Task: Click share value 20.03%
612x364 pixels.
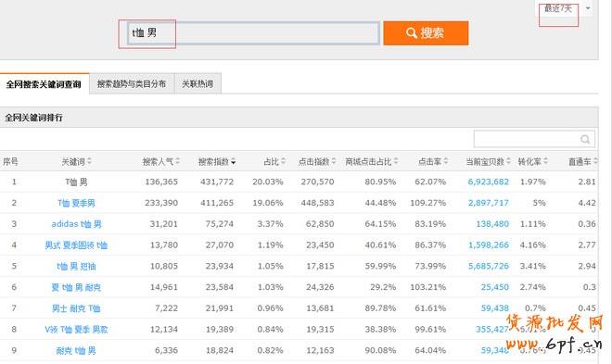Action: pyautogui.click(x=268, y=182)
